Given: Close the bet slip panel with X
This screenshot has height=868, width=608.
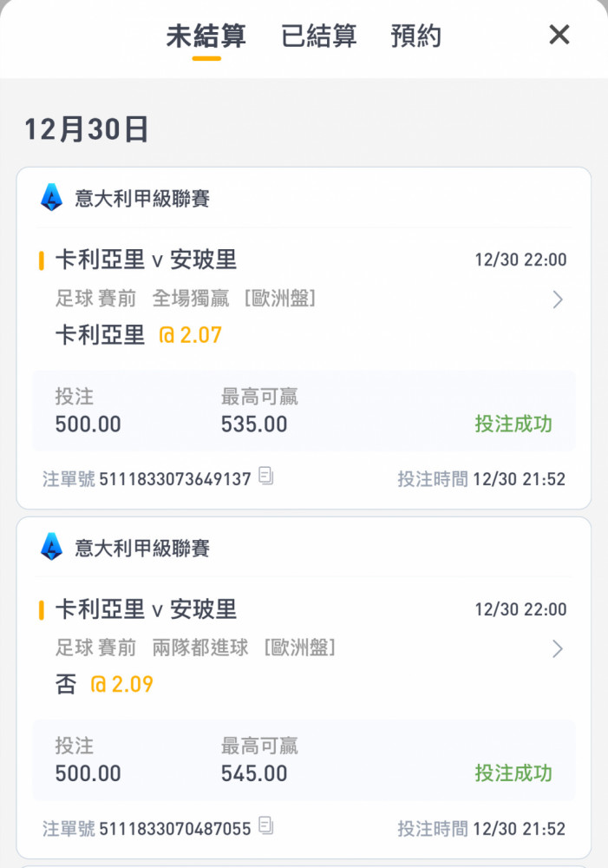Looking at the screenshot, I should point(559,36).
